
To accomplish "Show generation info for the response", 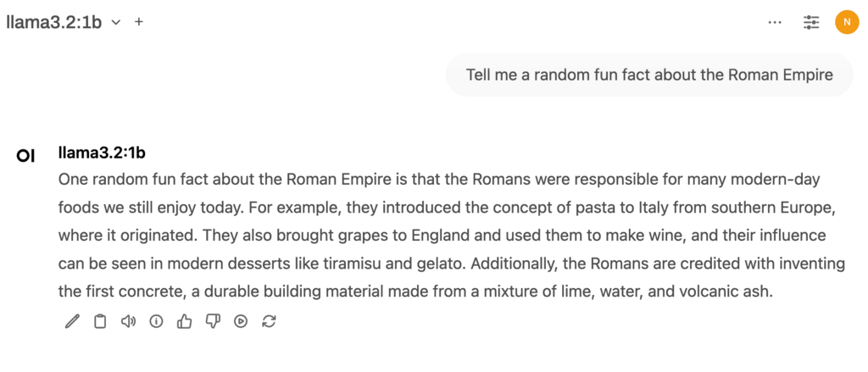I will [156, 321].
